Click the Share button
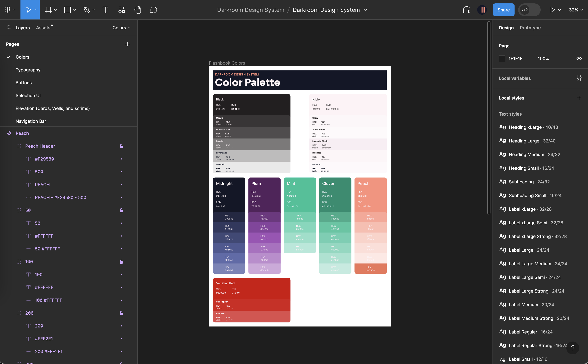This screenshot has width=588, height=364. [x=503, y=10]
